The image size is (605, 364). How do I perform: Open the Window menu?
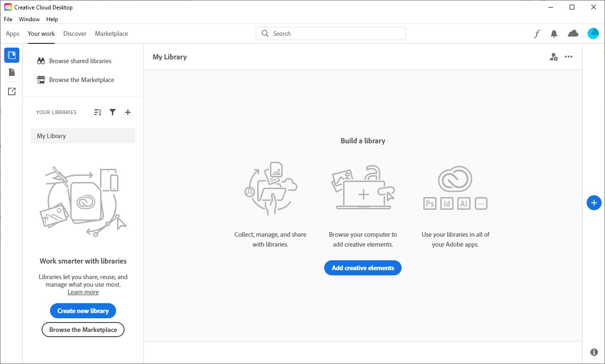coord(29,19)
